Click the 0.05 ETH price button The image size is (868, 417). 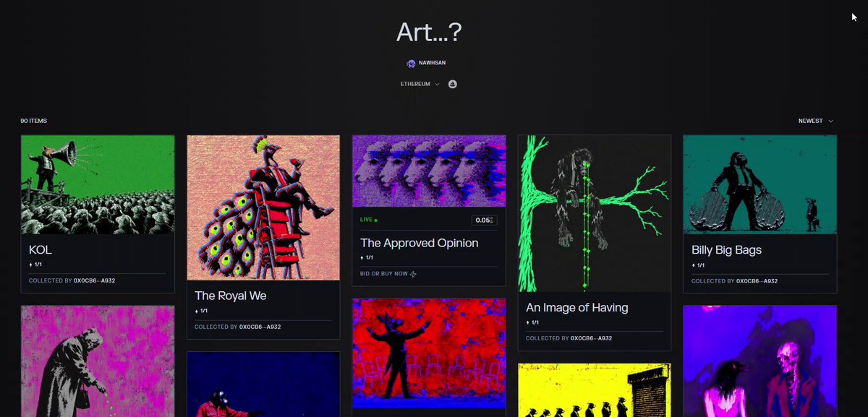[x=485, y=220]
